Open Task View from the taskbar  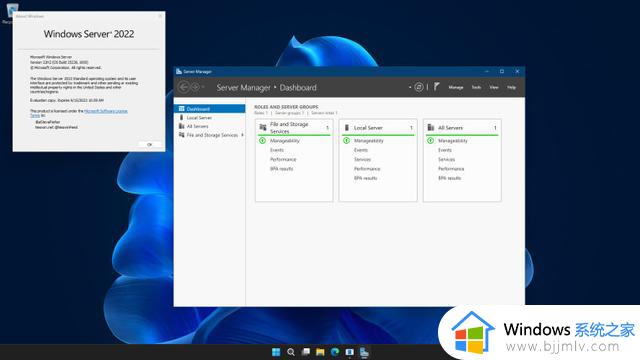point(305,352)
